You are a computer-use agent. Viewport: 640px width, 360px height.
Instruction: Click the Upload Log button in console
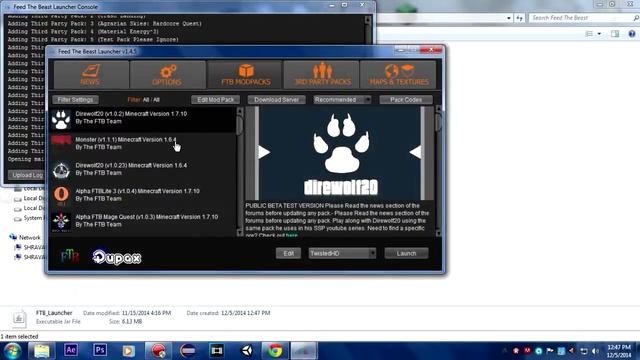point(27,175)
